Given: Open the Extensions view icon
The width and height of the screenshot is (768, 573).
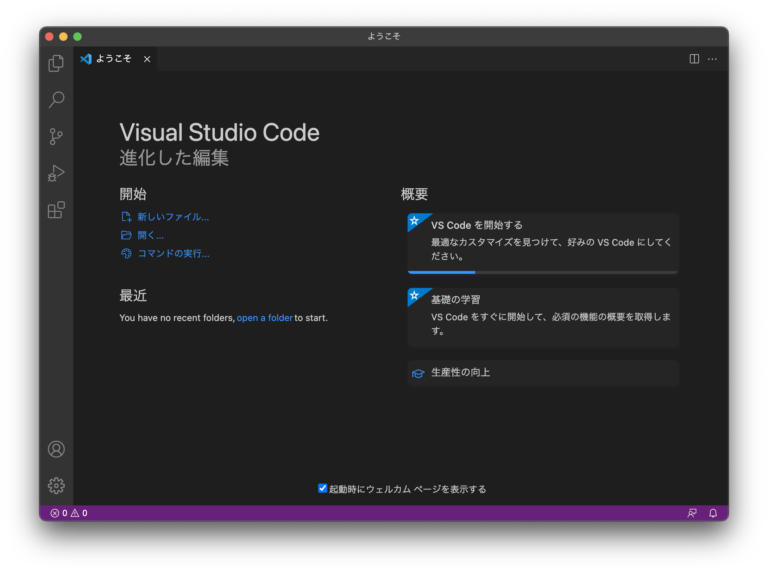Looking at the screenshot, I should 56,210.
